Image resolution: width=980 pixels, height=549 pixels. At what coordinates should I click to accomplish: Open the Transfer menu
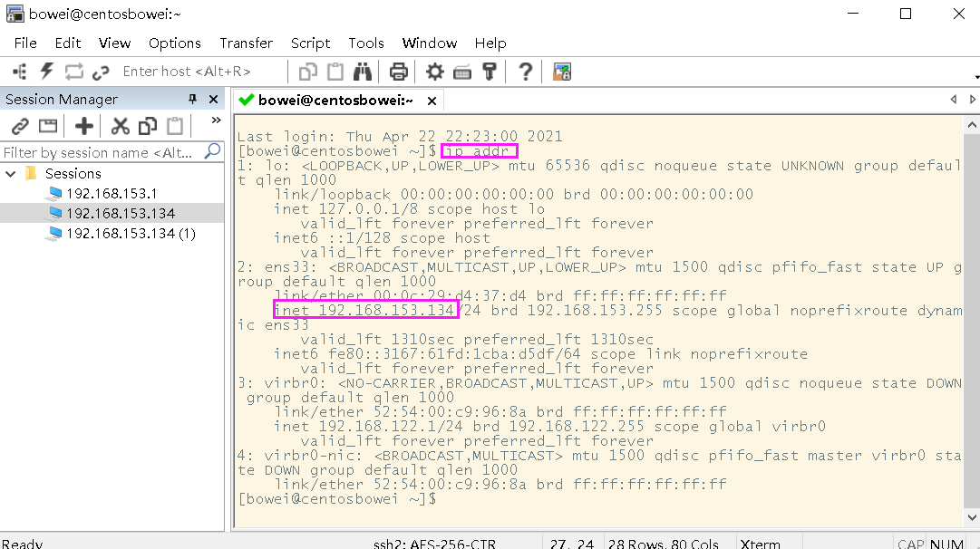[246, 43]
